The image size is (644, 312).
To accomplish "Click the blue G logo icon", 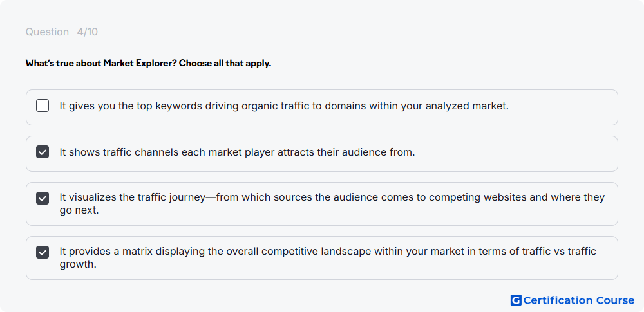I will pos(516,300).
